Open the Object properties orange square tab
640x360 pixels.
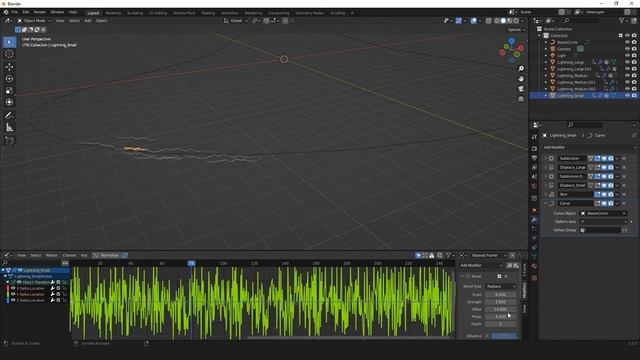(x=534, y=210)
